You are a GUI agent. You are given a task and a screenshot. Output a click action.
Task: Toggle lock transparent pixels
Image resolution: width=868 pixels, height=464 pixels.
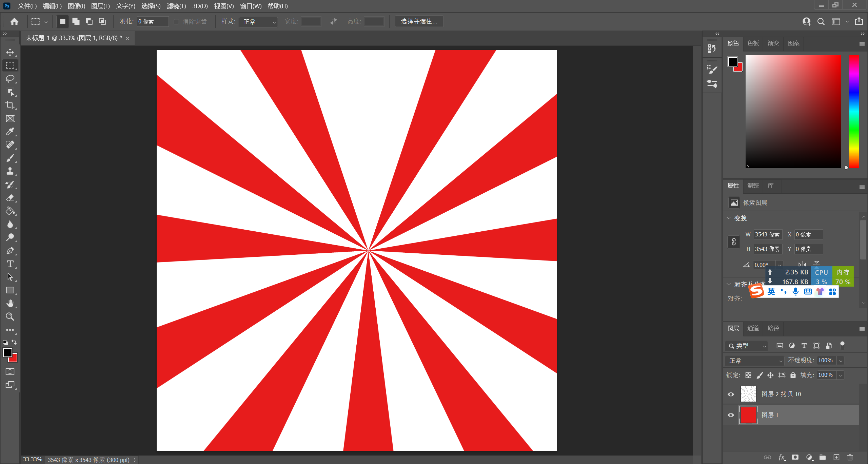(x=748, y=375)
